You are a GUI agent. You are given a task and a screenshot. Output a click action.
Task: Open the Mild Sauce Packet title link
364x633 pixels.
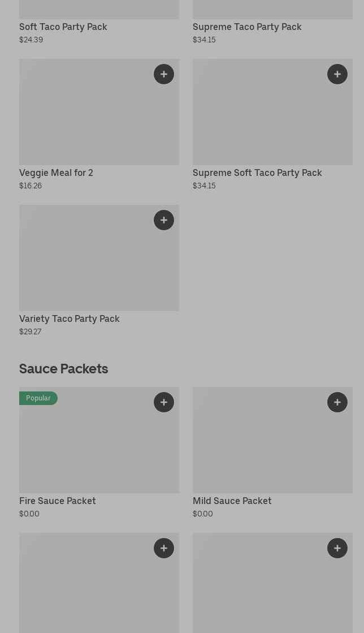click(232, 501)
